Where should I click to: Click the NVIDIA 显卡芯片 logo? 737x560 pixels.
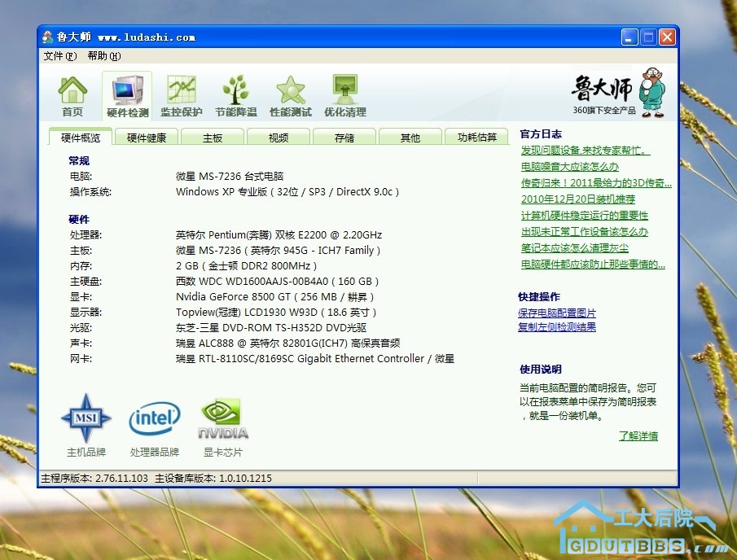pos(223,418)
